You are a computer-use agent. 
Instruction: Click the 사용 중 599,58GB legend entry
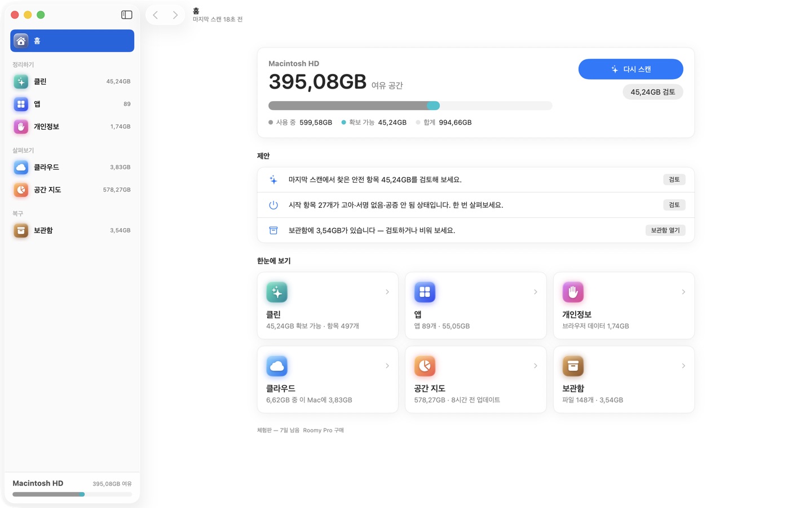tap(300, 122)
